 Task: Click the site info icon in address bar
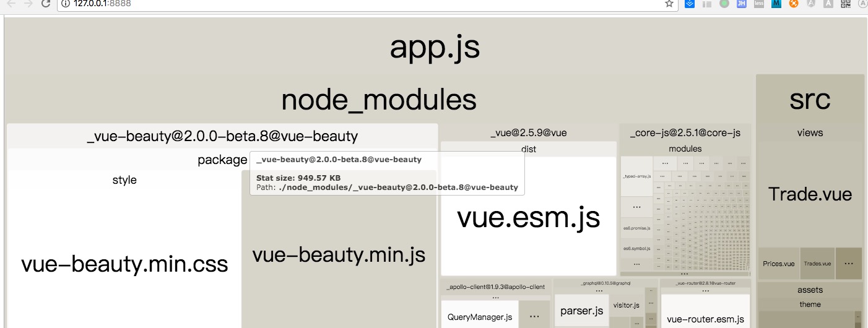click(66, 4)
